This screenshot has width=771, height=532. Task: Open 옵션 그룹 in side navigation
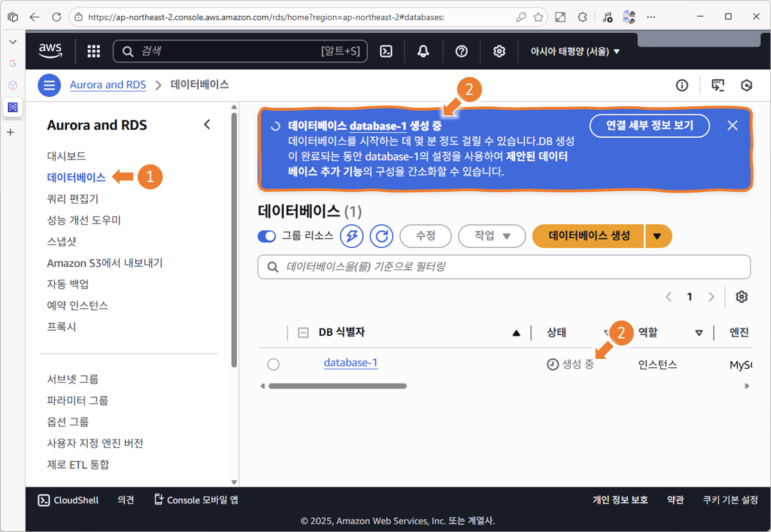tap(68, 422)
